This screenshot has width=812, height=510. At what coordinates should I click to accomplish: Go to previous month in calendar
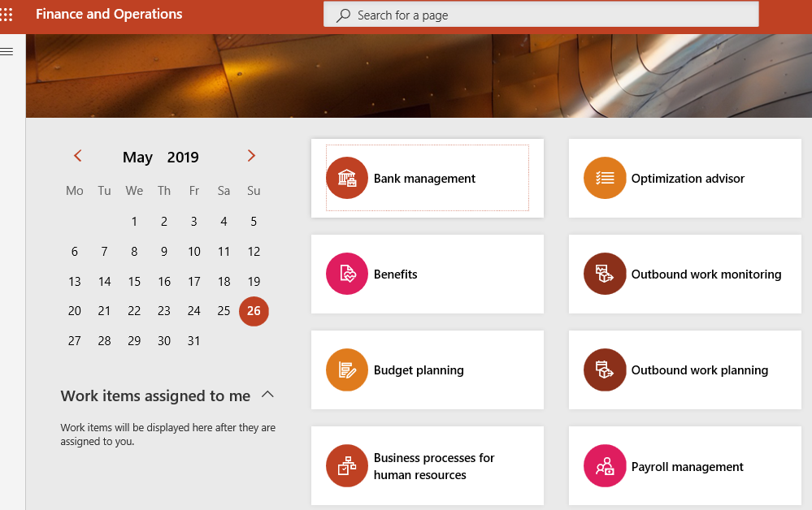(78, 156)
